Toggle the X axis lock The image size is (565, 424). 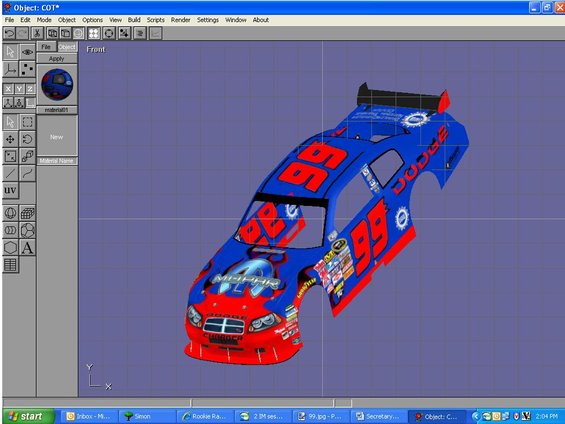[x=8, y=89]
